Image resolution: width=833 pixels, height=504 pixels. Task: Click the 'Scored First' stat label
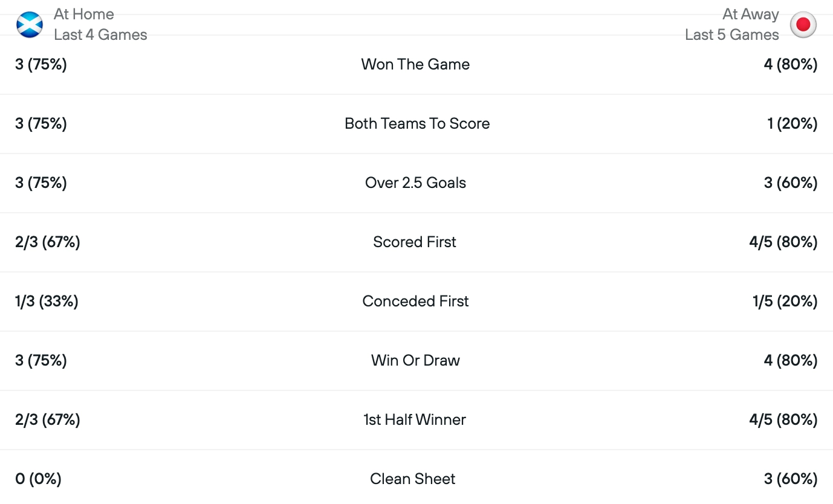[x=415, y=242]
